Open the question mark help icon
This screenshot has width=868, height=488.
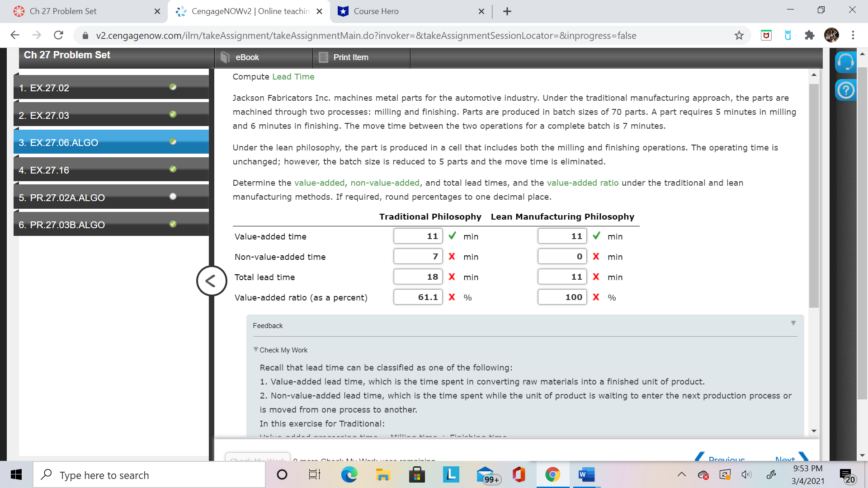[845, 90]
